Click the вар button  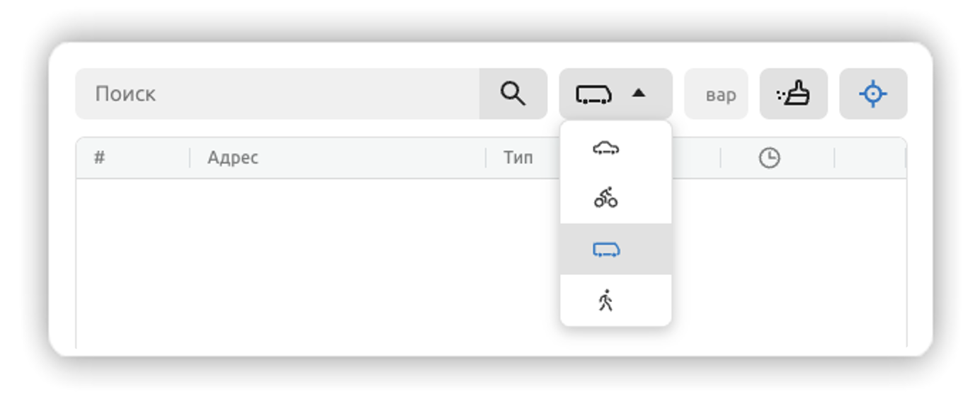point(716,94)
